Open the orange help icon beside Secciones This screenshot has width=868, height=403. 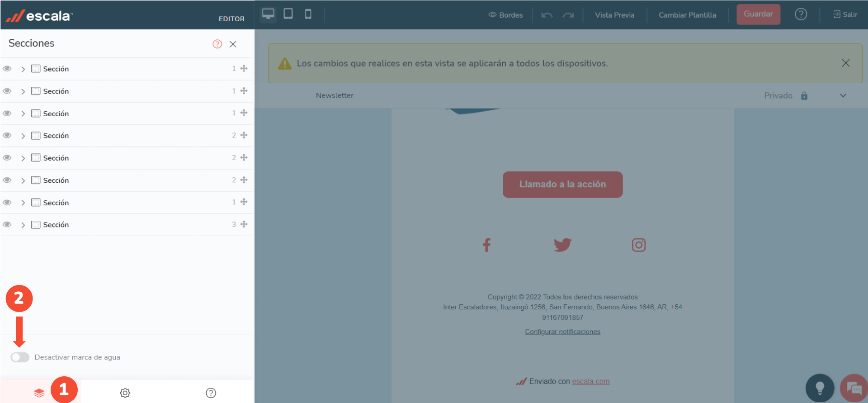coord(217,44)
